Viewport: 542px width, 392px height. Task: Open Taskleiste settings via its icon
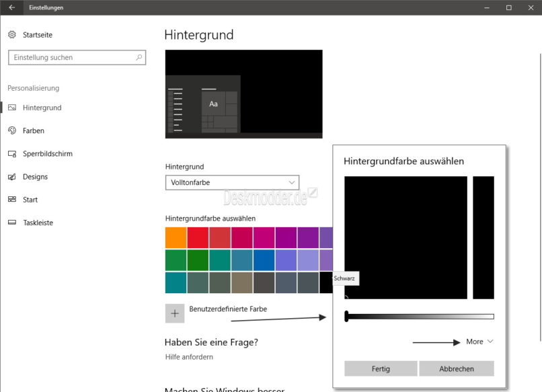[11, 223]
